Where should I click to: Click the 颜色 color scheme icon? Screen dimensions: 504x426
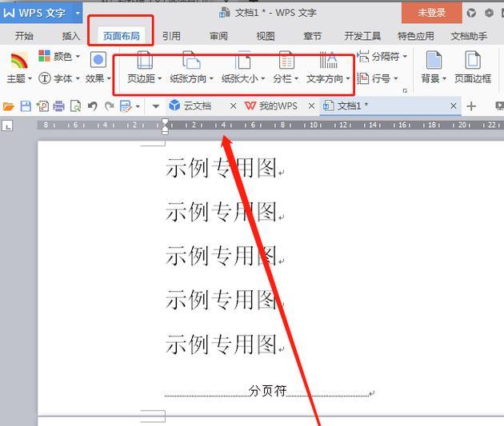(44, 56)
